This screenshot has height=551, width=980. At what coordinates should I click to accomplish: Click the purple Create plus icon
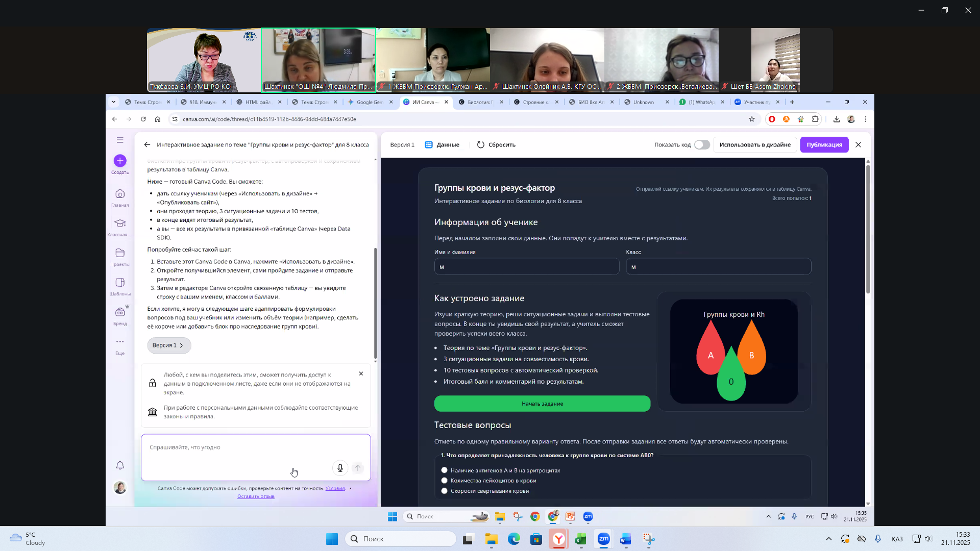point(120,161)
